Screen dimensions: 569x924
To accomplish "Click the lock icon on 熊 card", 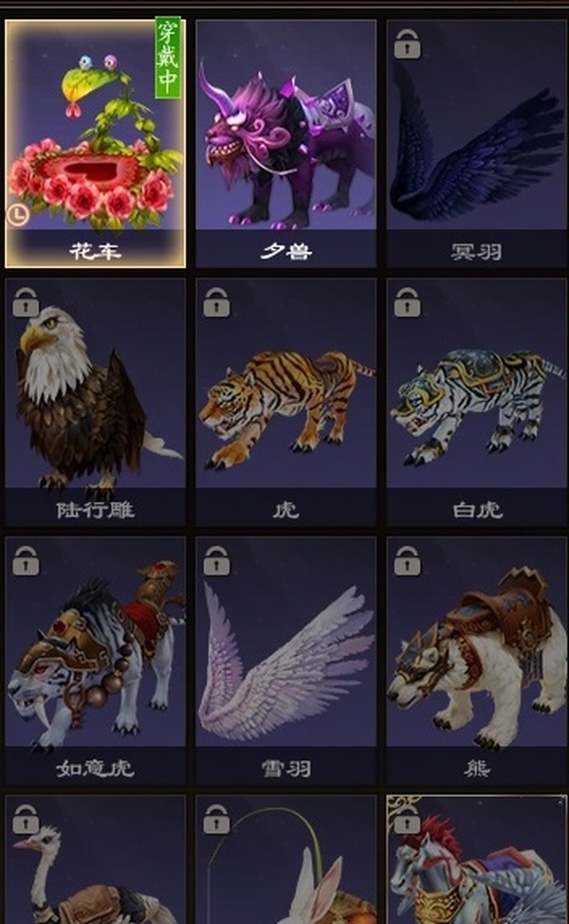I will click(x=408, y=560).
